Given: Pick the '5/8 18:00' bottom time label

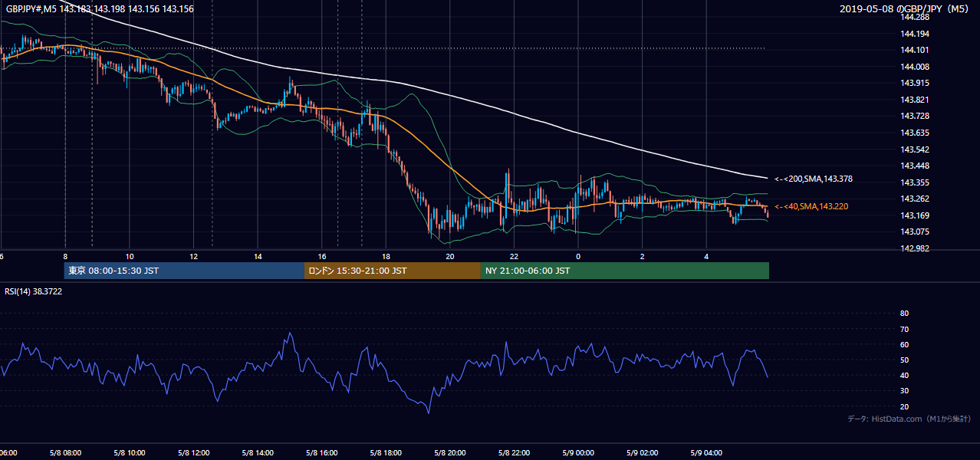Looking at the screenshot, I should coord(386,452).
